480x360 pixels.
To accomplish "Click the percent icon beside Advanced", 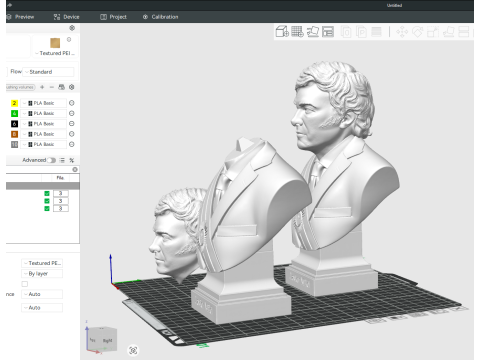I will (72, 160).
